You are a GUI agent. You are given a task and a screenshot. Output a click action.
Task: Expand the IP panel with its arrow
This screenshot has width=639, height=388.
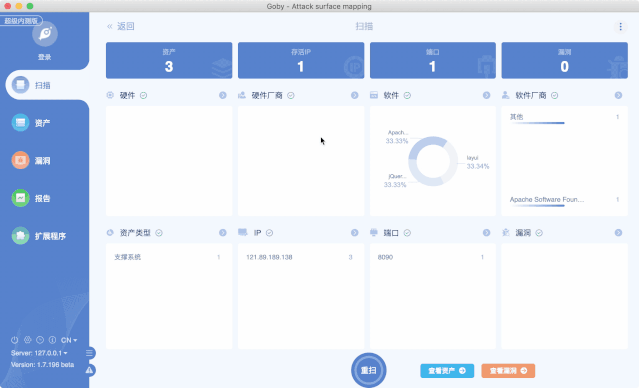(x=355, y=233)
